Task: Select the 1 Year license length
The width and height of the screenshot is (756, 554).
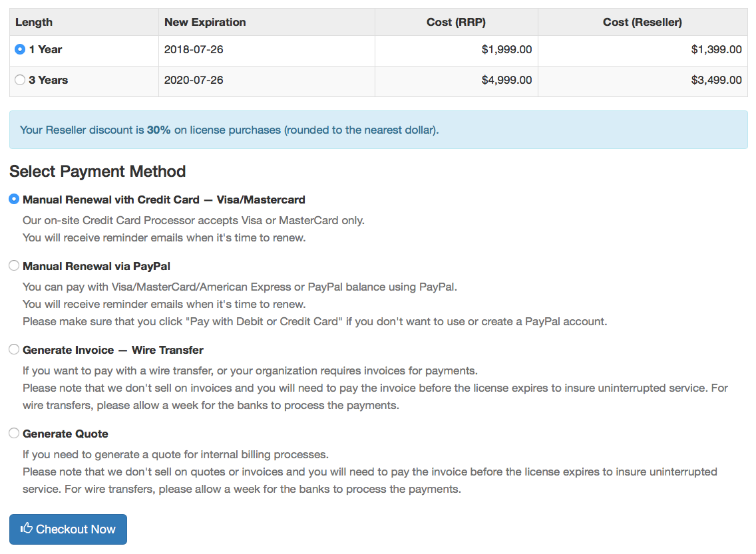Action: 20,49
